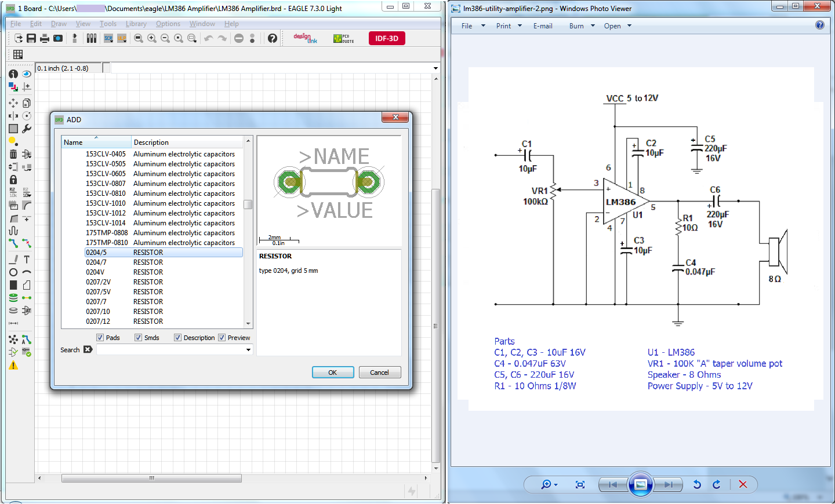Open the View menu in EAGLE
Screen dimensions: 835x504
pos(83,24)
